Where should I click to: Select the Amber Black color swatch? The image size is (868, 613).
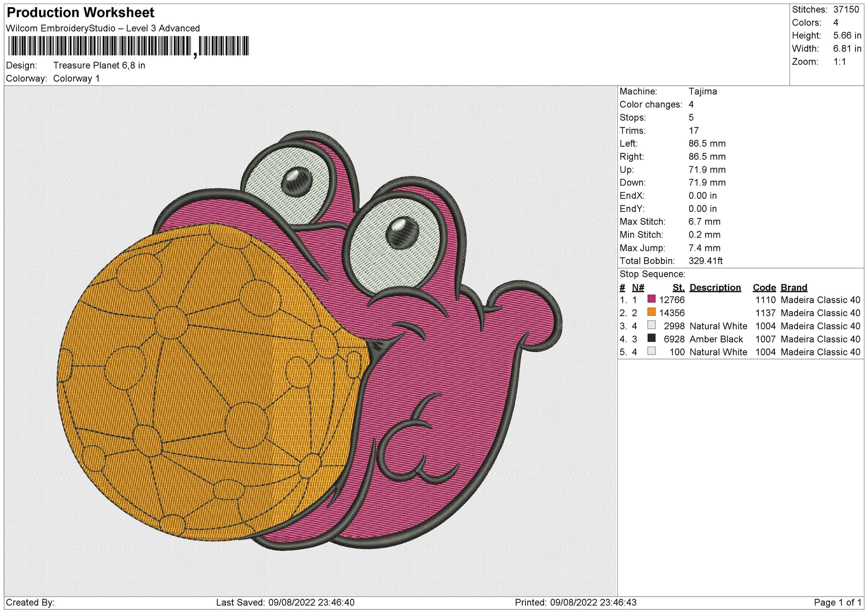651,338
